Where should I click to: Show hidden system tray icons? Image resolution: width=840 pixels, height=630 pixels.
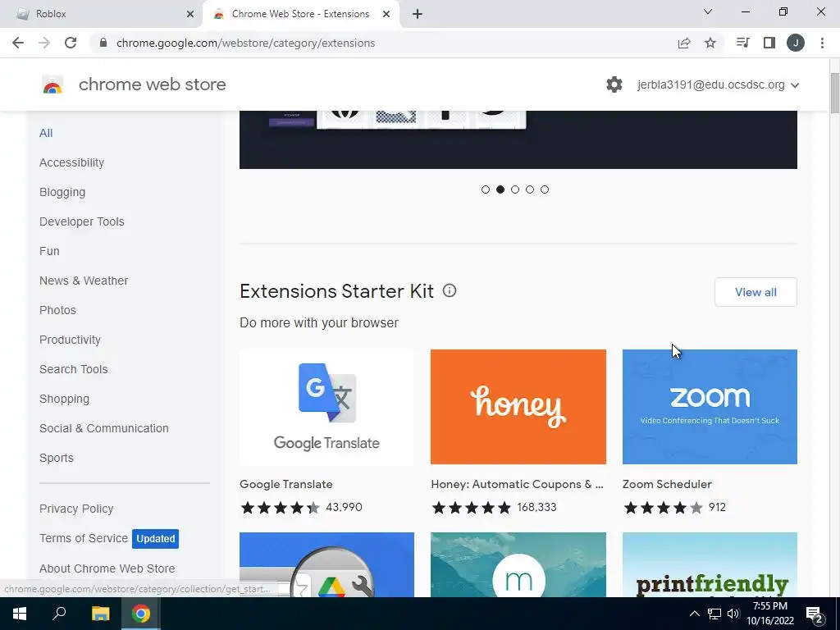coord(694,614)
